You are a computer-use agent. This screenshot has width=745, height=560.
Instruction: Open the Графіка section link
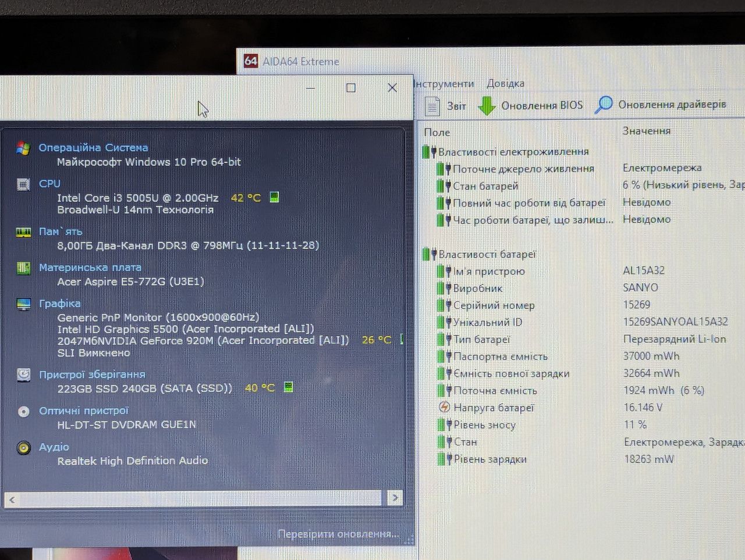[x=59, y=304]
